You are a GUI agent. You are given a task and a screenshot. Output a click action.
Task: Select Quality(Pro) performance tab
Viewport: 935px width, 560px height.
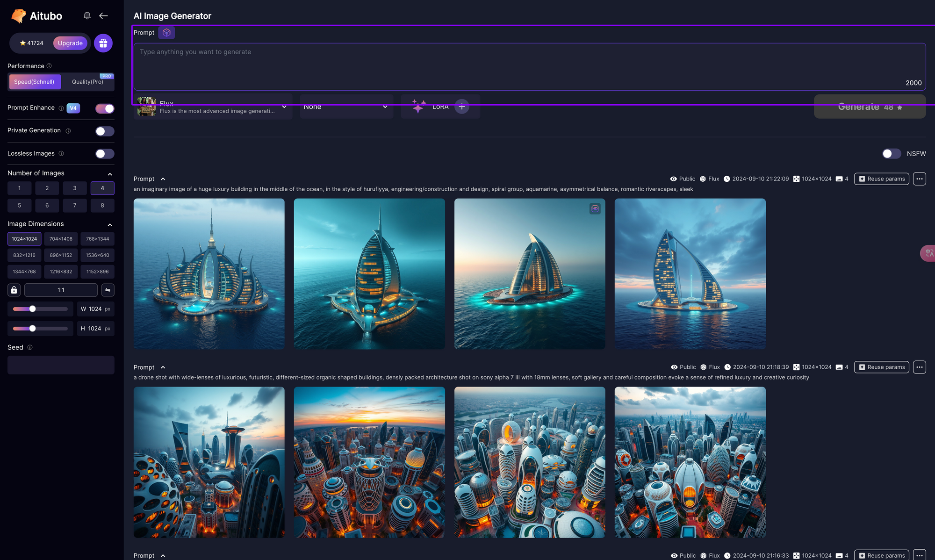click(87, 82)
